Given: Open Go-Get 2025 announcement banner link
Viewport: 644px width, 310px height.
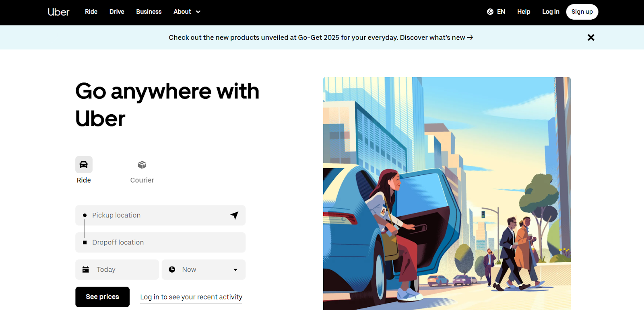Looking at the screenshot, I should click(x=321, y=37).
